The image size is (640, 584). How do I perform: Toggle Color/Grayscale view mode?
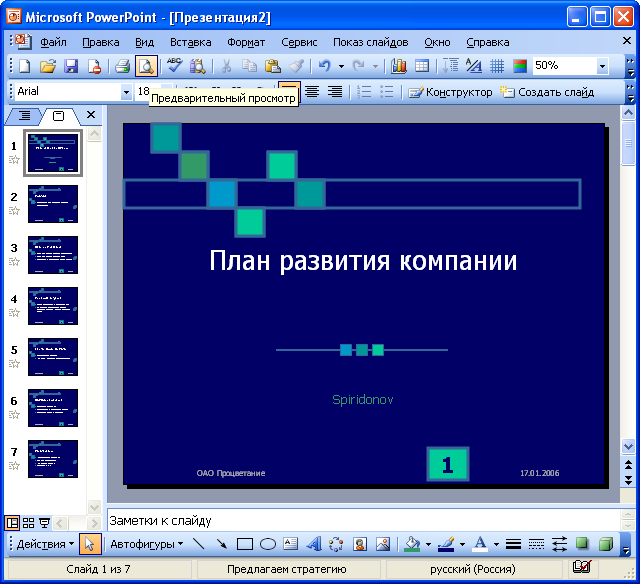pos(520,66)
